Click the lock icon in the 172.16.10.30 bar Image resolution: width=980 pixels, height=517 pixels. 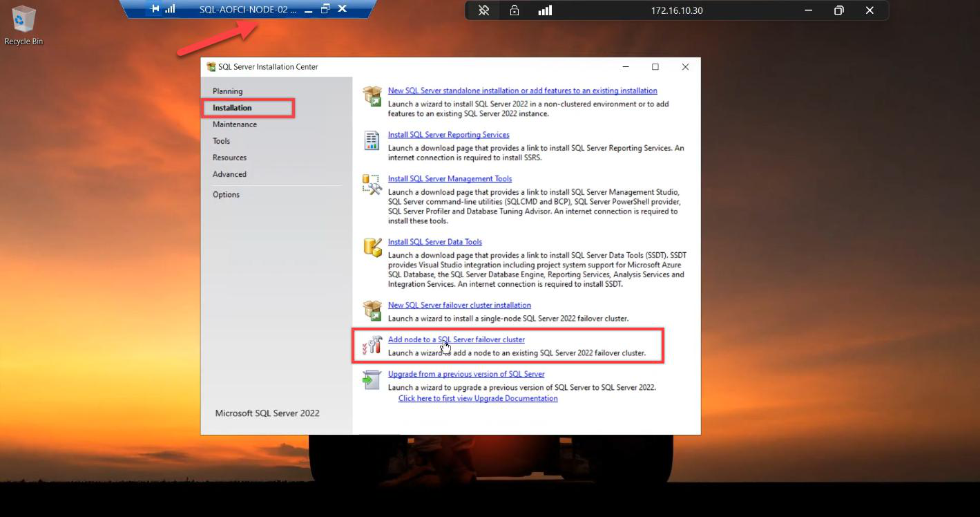[x=515, y=10]
